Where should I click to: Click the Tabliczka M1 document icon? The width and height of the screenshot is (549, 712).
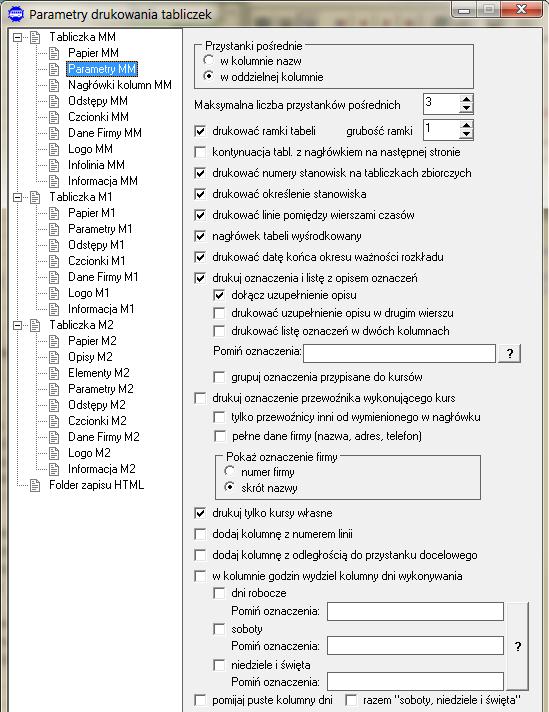[x=35, y=197]
